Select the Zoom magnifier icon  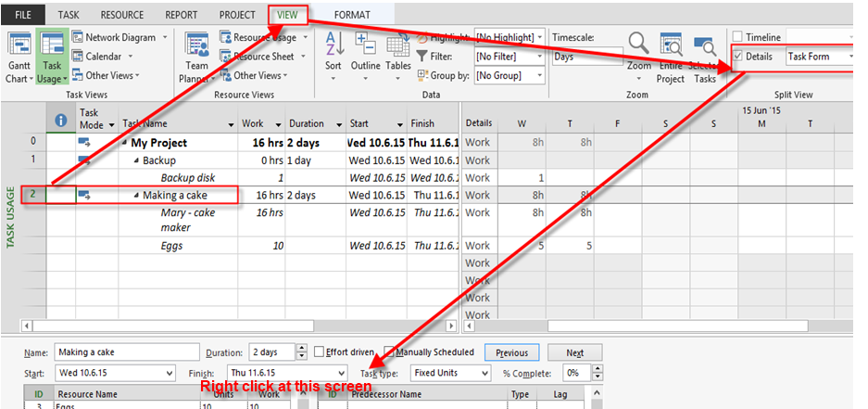638,46
